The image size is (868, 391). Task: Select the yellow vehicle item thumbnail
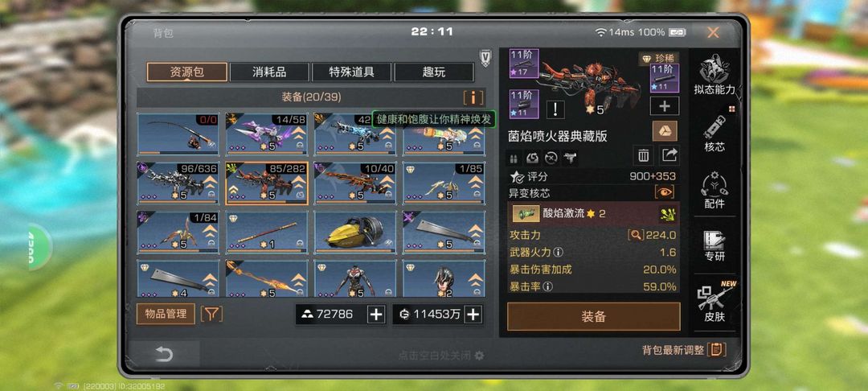[x=355, y=232]
